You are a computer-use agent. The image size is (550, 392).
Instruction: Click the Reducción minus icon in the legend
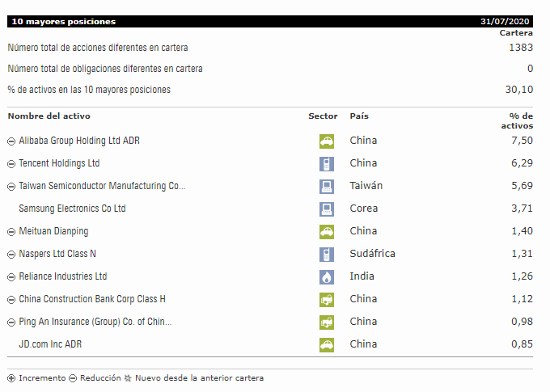[x=73, y=378]
